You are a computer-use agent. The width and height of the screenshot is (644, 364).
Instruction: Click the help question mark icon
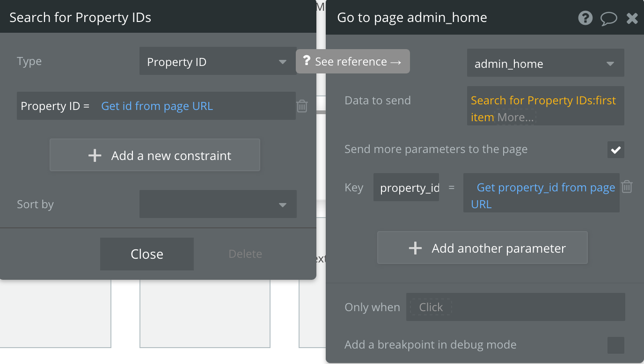pyautogui.click(x=585, y=18)
